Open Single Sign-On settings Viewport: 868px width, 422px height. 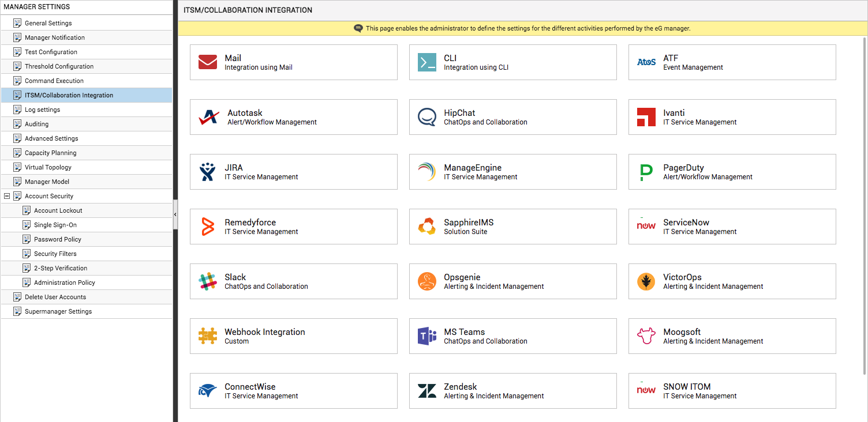pos(55,225)
